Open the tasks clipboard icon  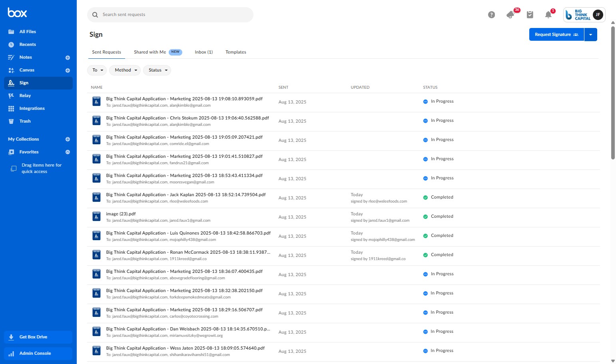pyautogui.click(x=530, y=15)
